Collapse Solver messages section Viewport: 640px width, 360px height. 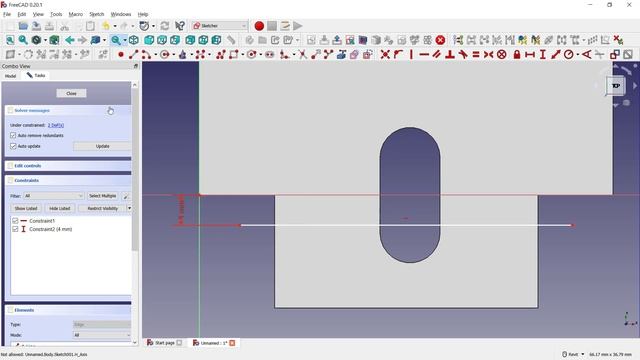(x=68, y=111)
